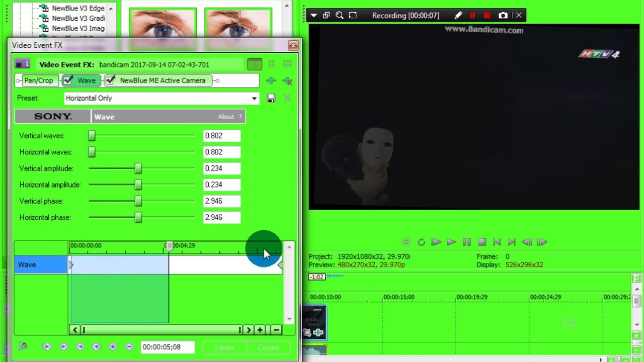Go to the next keyframe
The height and width of the screenshot is (362, 644).
(x=80, y=346)
